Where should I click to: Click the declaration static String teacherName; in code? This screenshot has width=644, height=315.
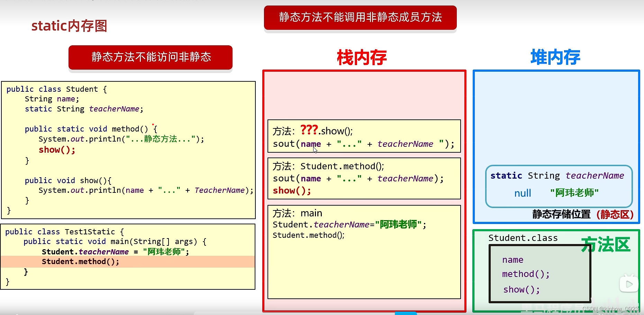tap(84, 109)
